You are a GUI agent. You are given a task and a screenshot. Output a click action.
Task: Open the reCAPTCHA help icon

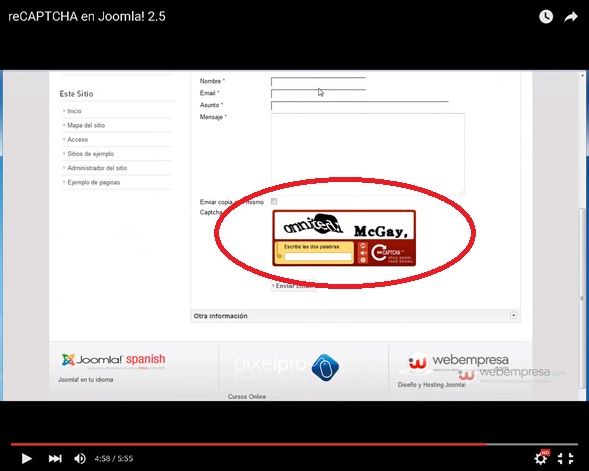pos(363,260)
